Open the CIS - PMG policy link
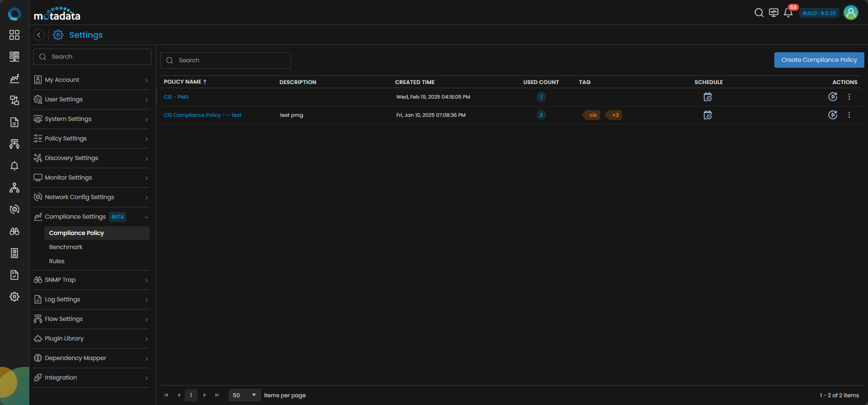 pyautogui.click(x=176, y=97)
